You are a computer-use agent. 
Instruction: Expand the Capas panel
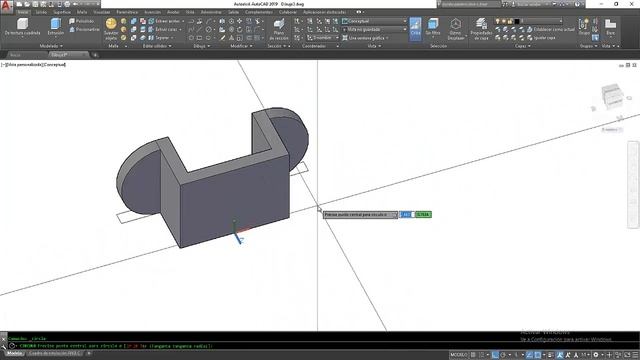tap(523, 46)
